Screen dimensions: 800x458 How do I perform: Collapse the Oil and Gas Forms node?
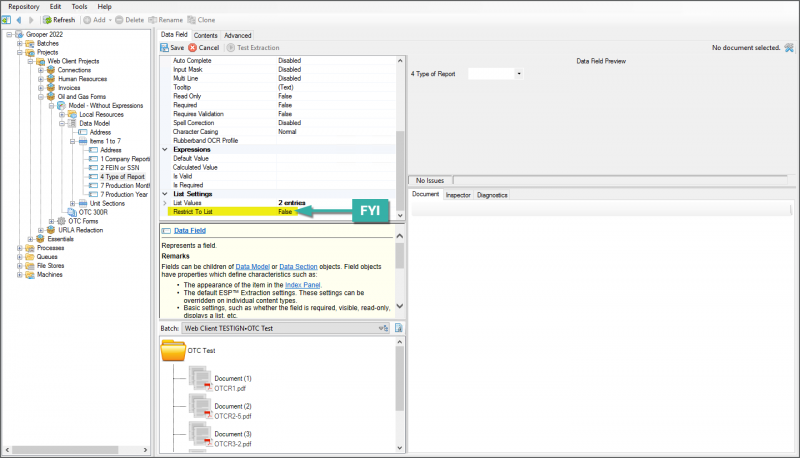tap(41, 97)
